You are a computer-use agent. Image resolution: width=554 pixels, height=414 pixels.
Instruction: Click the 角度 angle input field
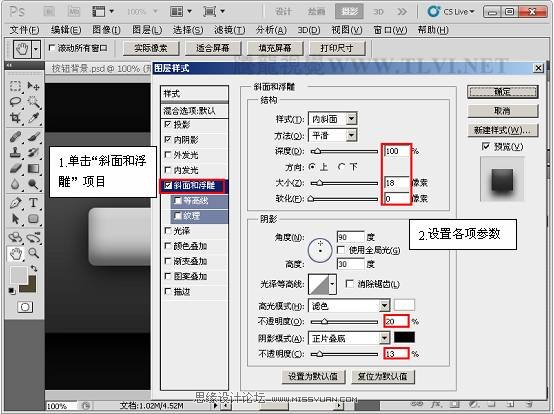click(x=350, y=237)
